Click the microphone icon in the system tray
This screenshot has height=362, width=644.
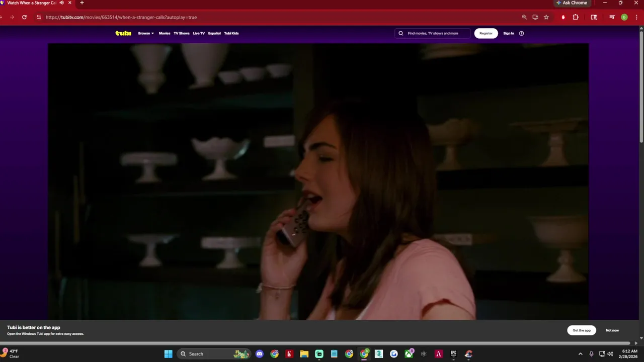(x=591, y=354)
